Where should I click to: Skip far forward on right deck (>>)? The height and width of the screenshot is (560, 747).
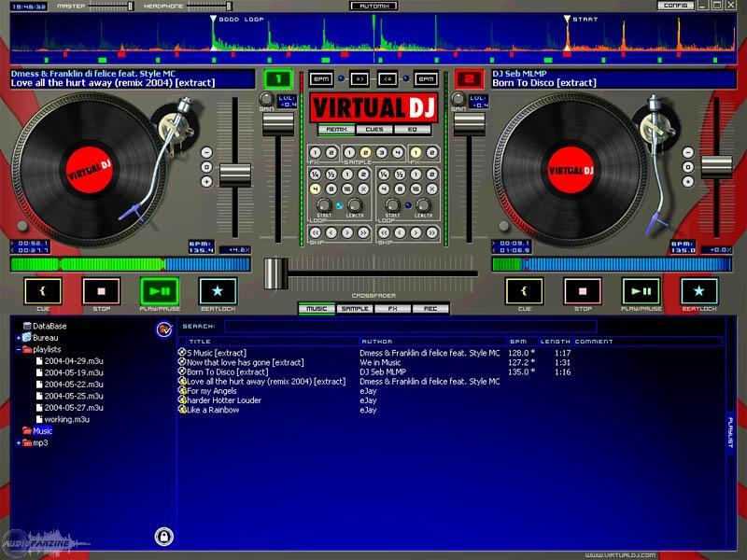[432, 232]
